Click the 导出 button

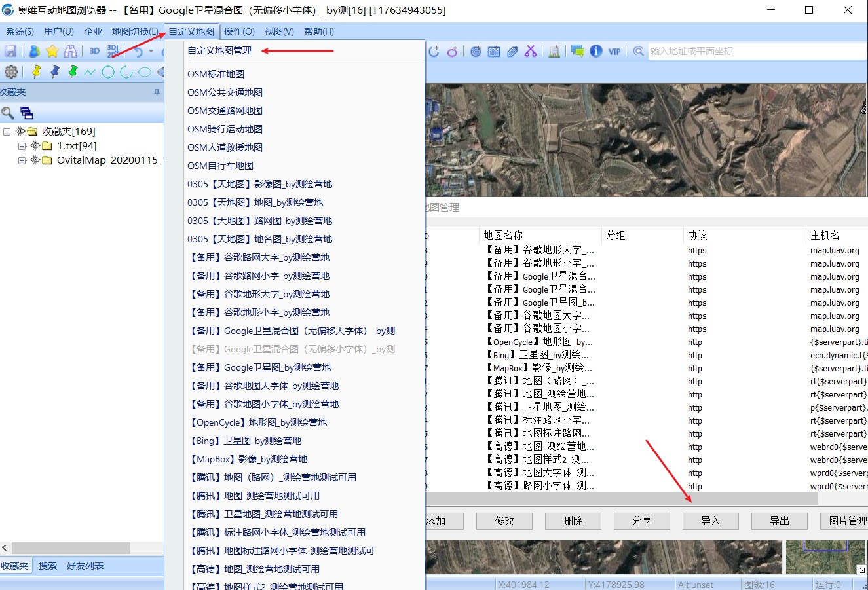pyautogui.click(x=780, y=521)
